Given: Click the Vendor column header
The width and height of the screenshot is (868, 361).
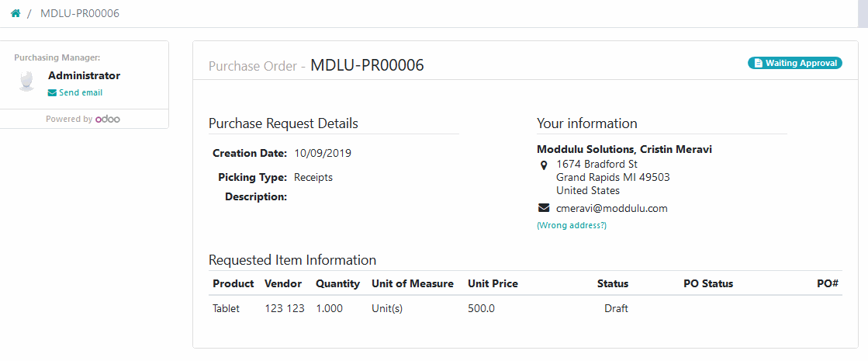Looking at the screenshot, I should [x=283, y=283].
